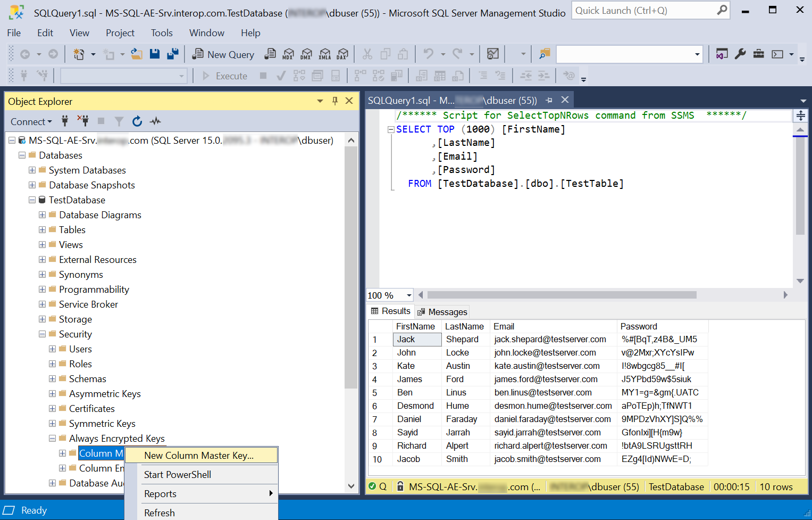Expand the Database Snapshots node
Screen dimensions: 812x520
tap(32, 185)
